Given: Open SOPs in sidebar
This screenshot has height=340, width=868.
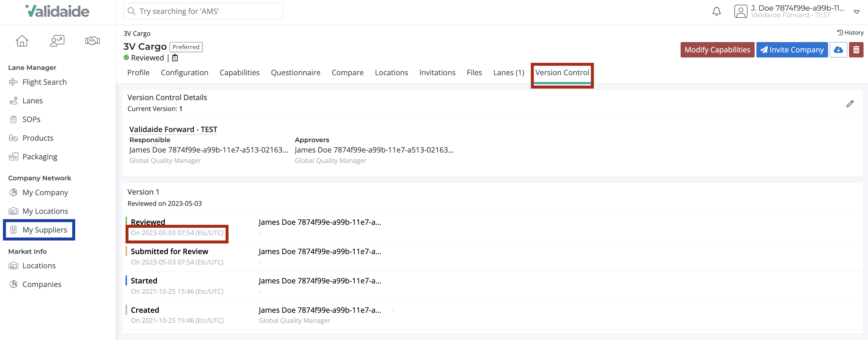Looking at the screenshot, I should pyautogui.click(x=31, y=119).
